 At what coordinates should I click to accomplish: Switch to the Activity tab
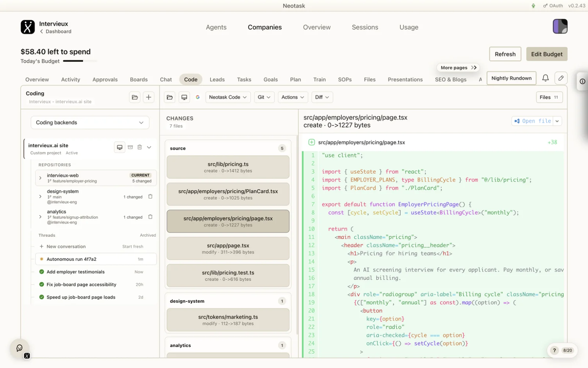(x=71, y=79)
